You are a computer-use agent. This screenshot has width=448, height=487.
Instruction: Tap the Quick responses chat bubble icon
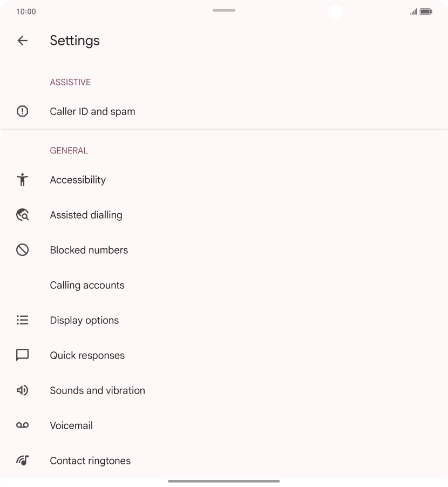tap(22, 355)
